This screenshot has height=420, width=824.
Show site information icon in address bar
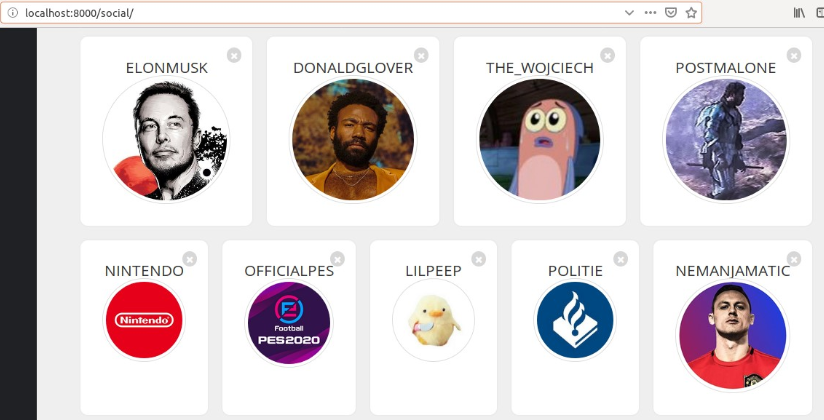13,13
